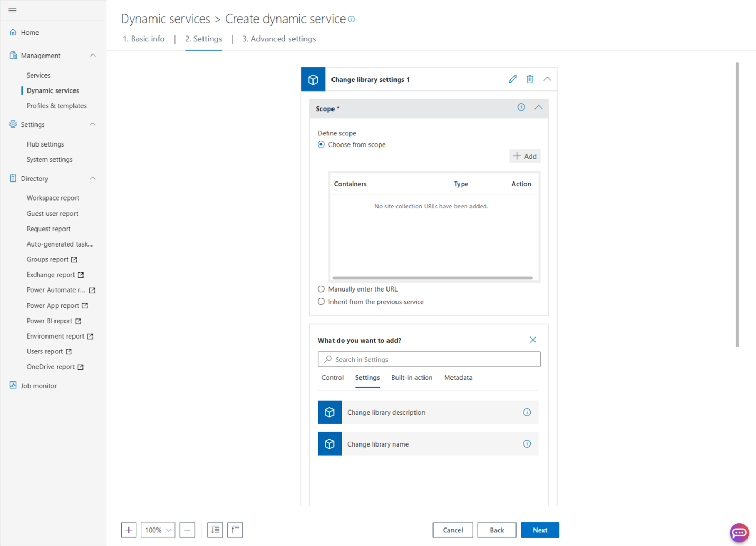
Task: Select the Choose from scope radio button
Action: 321,144
